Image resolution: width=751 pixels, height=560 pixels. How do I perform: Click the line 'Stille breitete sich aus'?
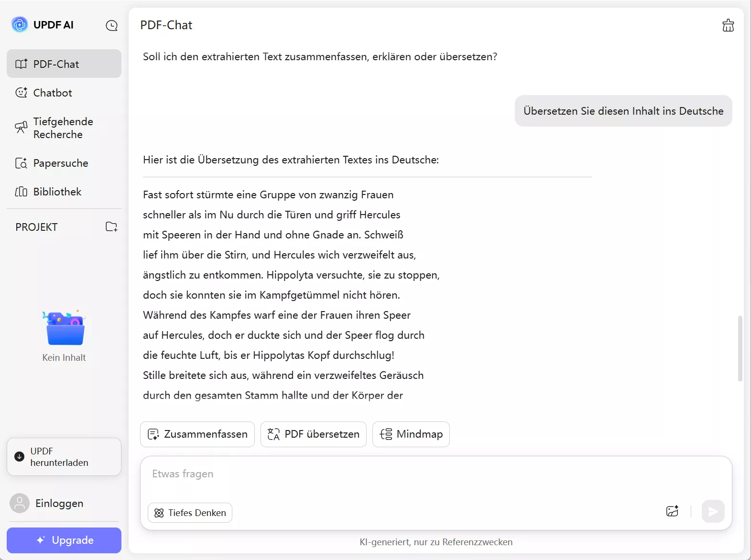click(x=283, y=375)
